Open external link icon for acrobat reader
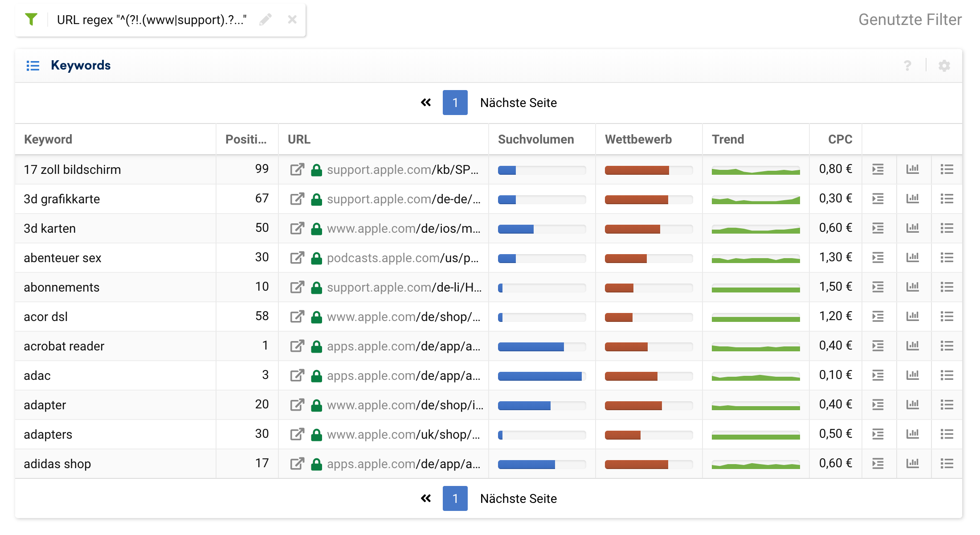 click(x=297, y=346)
